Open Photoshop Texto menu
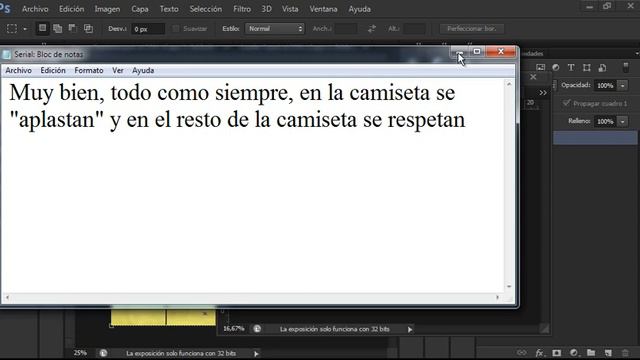Viewport: 640px width, 360px height. (169, 9)
